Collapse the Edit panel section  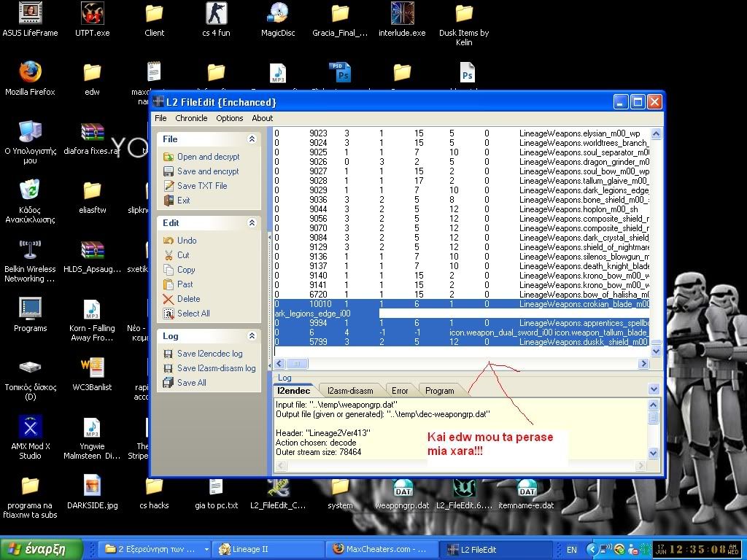pos(252,223)
